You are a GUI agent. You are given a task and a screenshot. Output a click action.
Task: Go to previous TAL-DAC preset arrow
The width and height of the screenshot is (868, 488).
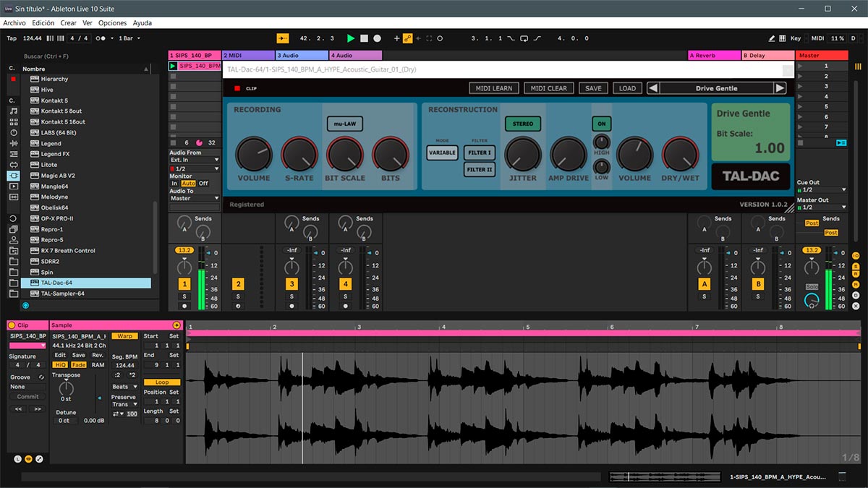pyautogui.click(x=653, y=88)
